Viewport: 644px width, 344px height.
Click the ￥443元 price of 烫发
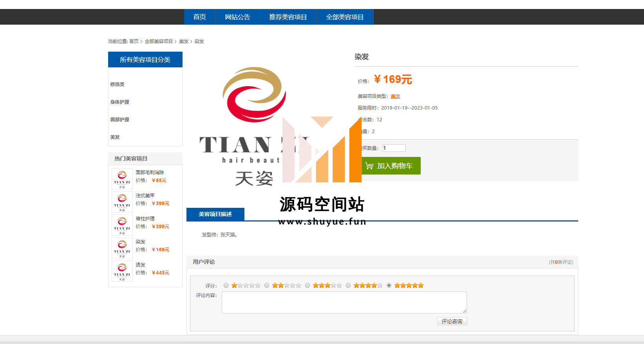coord(161,273)
